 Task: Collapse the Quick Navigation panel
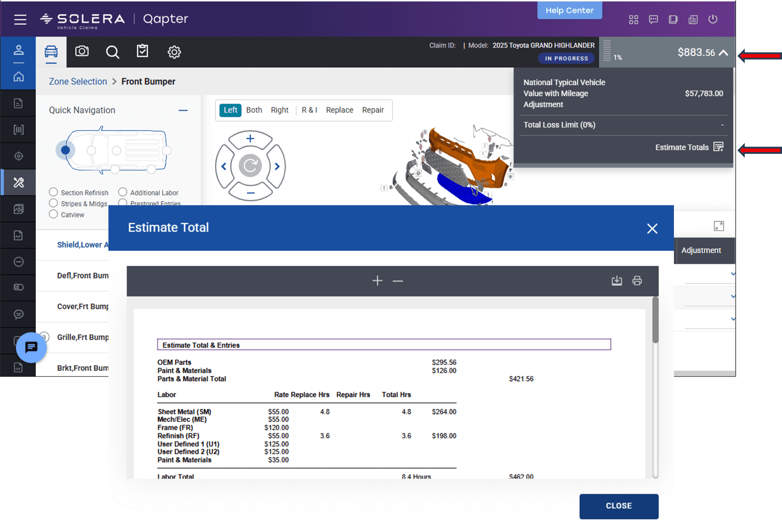[183, 111]
